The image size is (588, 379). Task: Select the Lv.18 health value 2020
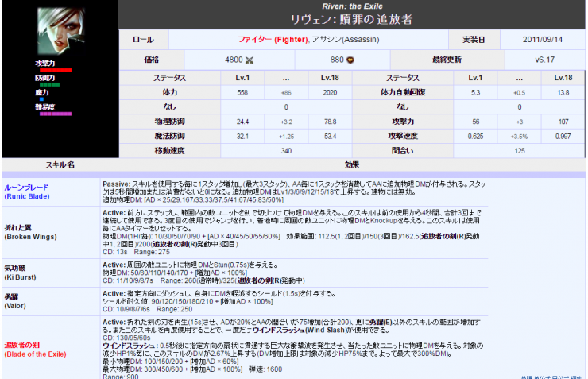click(x=330, y=93)
